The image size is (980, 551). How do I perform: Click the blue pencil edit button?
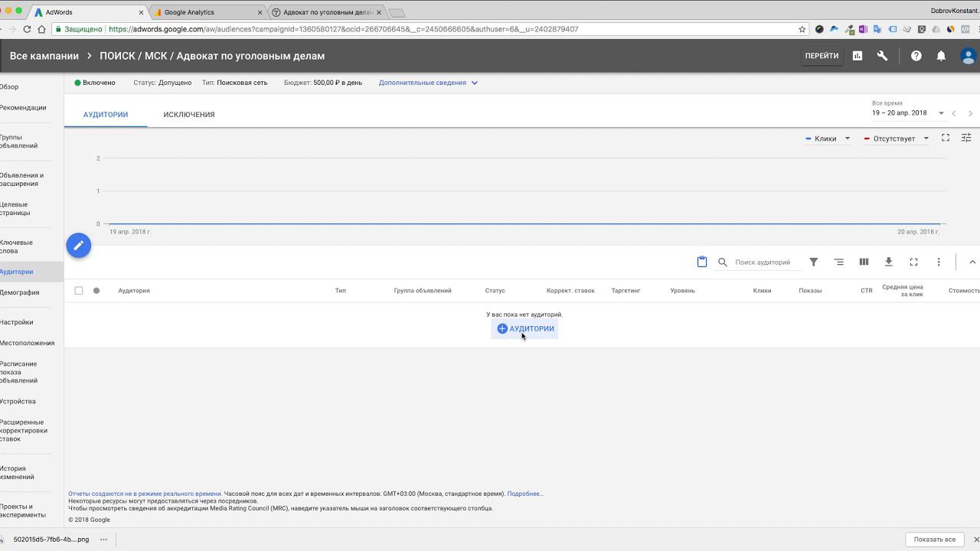[x=78, y=246]
